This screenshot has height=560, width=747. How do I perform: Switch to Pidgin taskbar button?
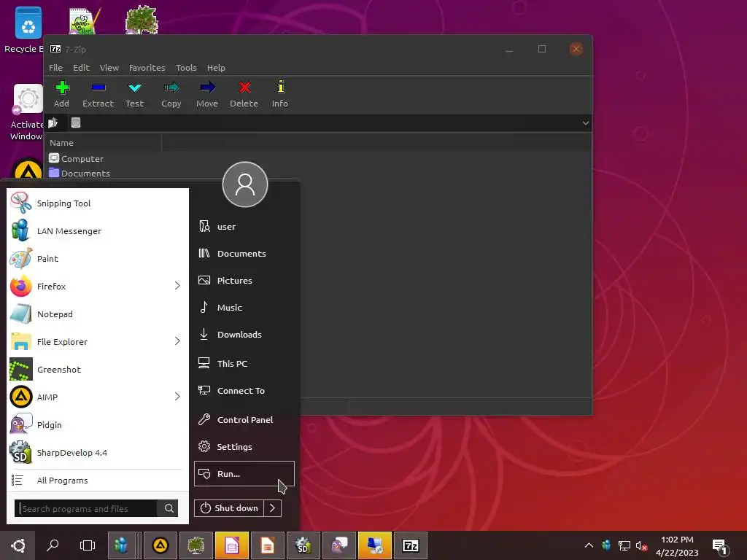click(339, 545)
